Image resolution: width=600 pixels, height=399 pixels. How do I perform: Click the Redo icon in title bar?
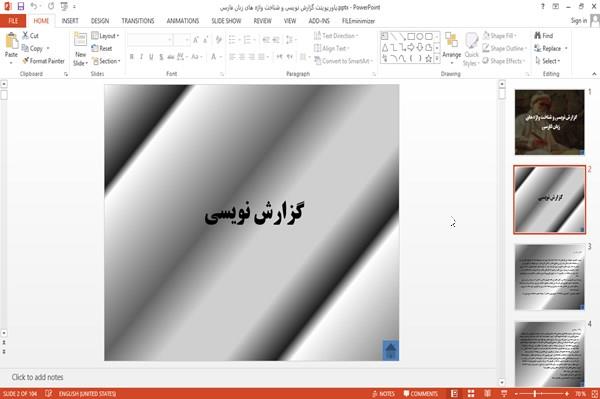(x=51, y=7)
